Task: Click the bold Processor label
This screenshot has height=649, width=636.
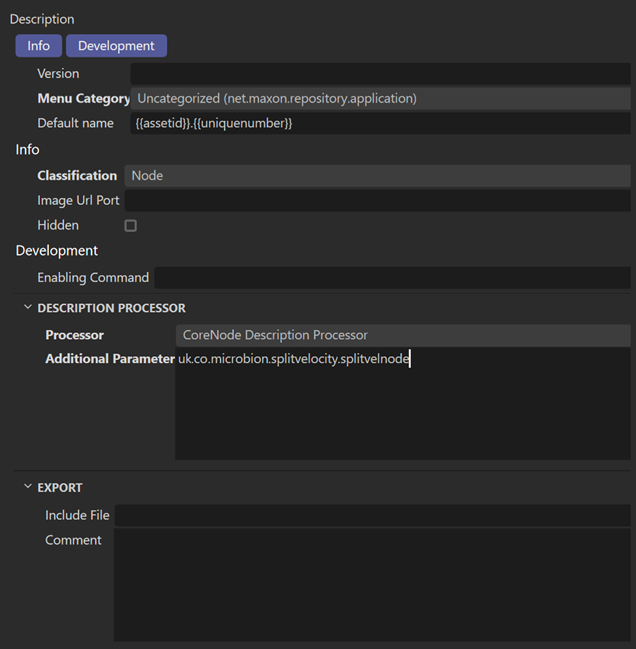Action: pyautogui.click(x=74, y=335)
